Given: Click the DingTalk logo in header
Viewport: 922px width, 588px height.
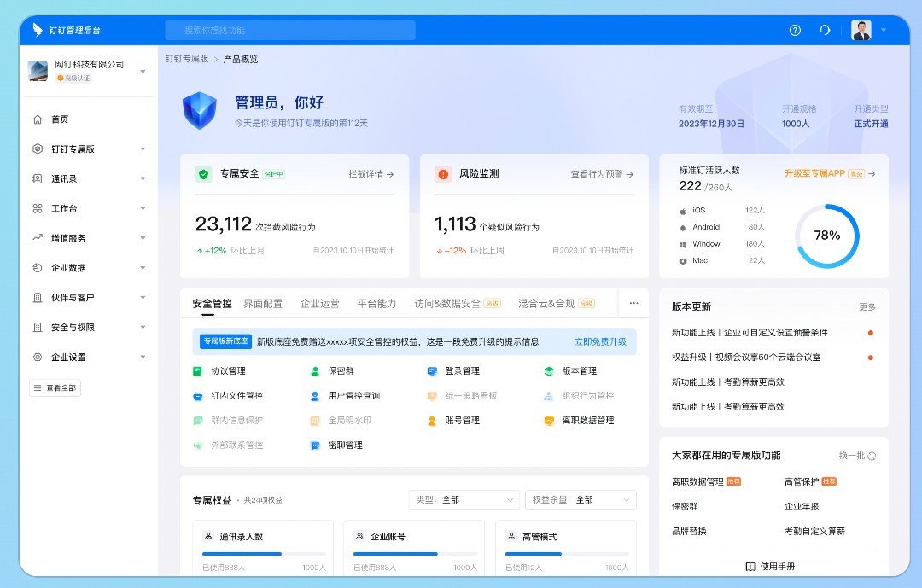Looking at the screenshot, I should (x=38, y=29).
